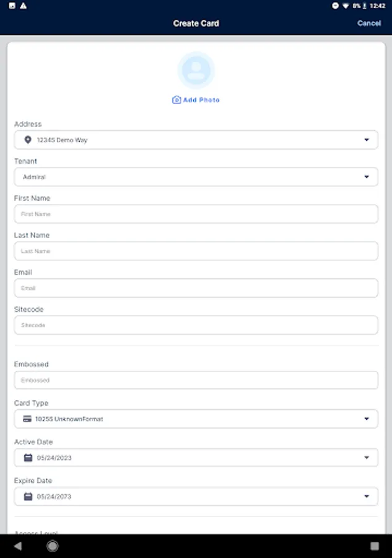
Task: Open the Tenant dropdown showing Admiral
Action: (x=196, y=177)
